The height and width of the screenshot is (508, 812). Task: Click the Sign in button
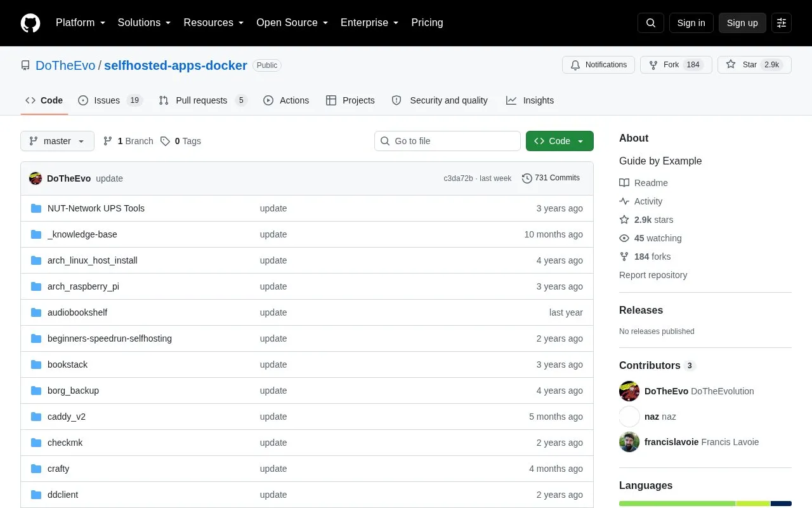coord(691,23)
